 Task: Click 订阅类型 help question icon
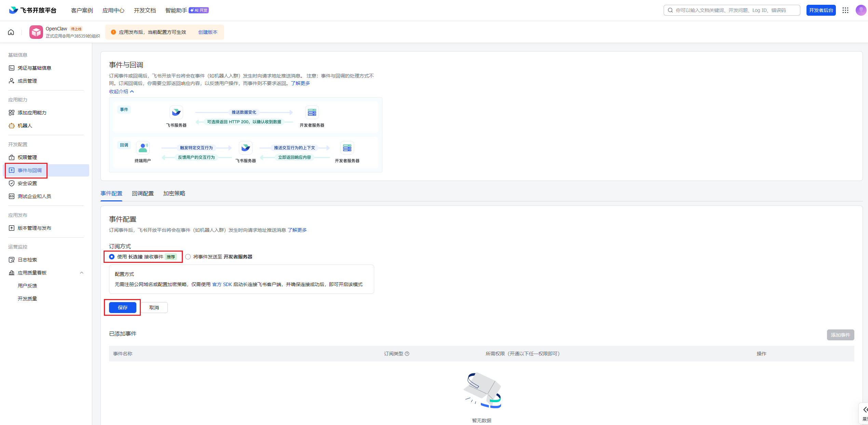click(x=407, y=354)
